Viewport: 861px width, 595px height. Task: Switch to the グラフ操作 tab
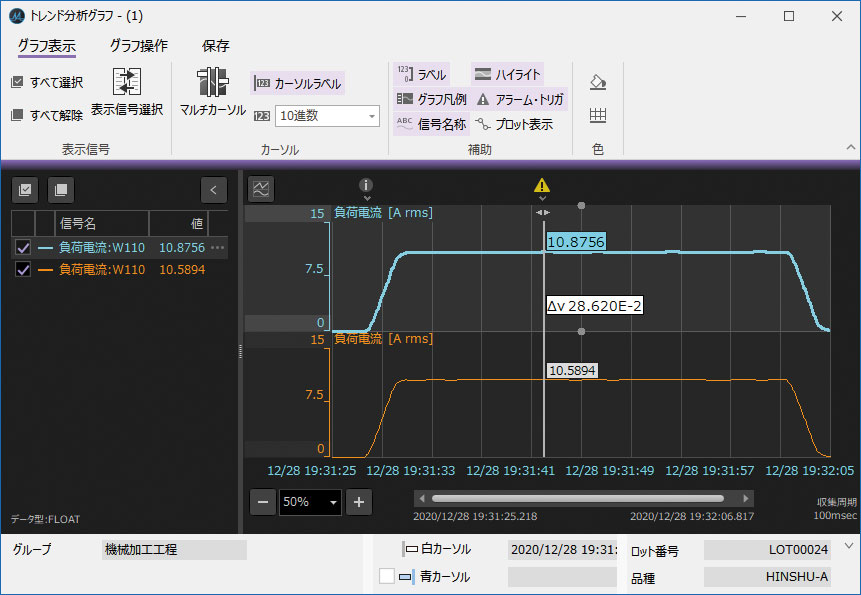138,46
